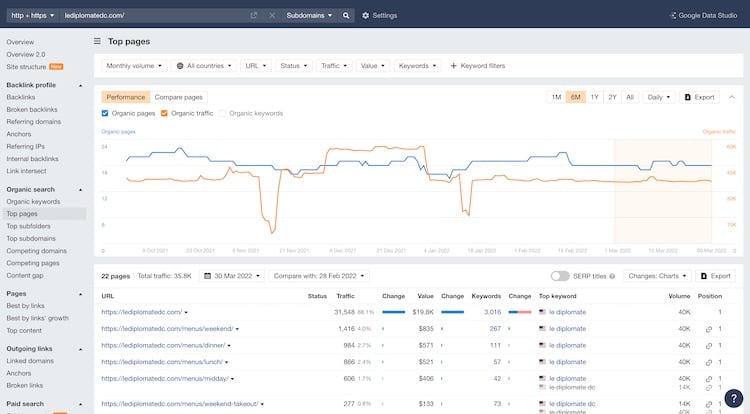Click homepage traffic change bar
This screenshot has height=414, width=750.
pos(394,312)
